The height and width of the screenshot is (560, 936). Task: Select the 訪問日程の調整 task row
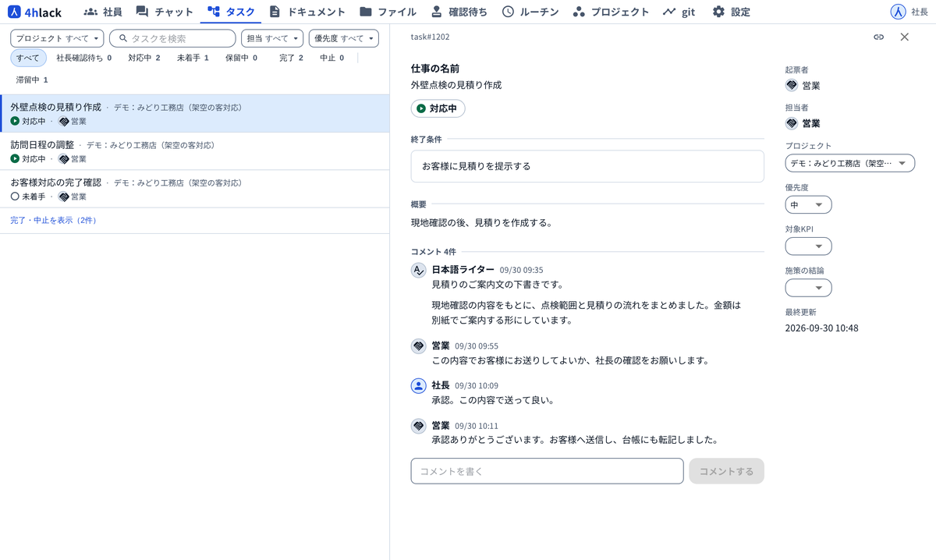[x=194, y=151]
